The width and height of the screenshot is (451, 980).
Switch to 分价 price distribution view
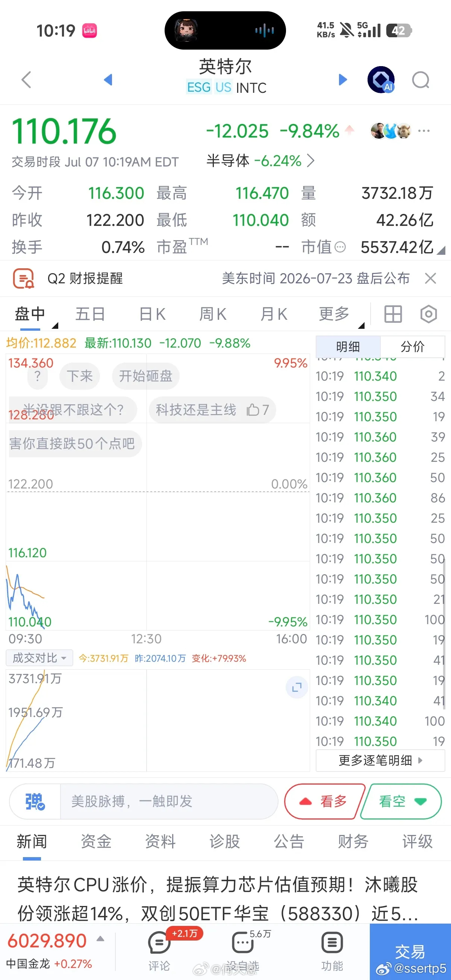click(x=413, y=346)
